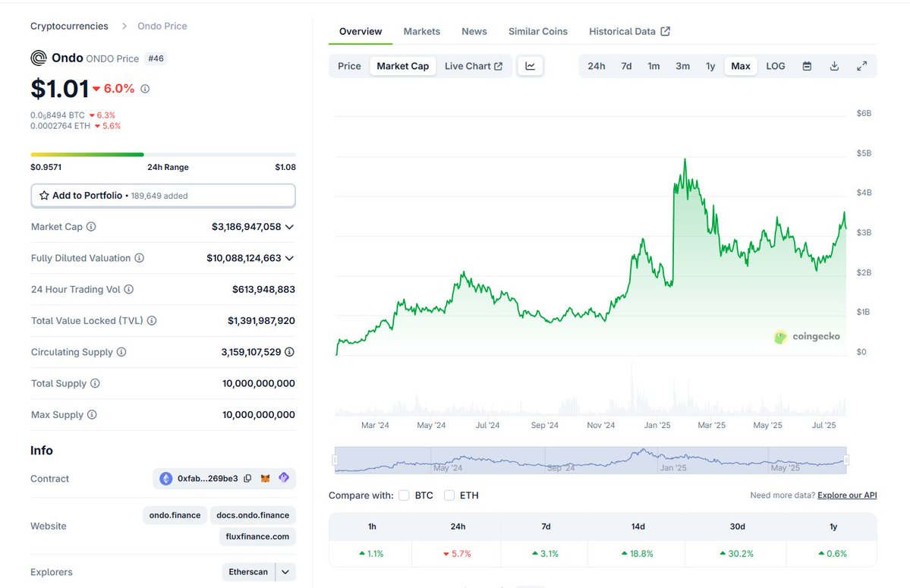The image size is (910, 588).
Task: Show info tooltip for Market Cap
Action: point(91,227)
